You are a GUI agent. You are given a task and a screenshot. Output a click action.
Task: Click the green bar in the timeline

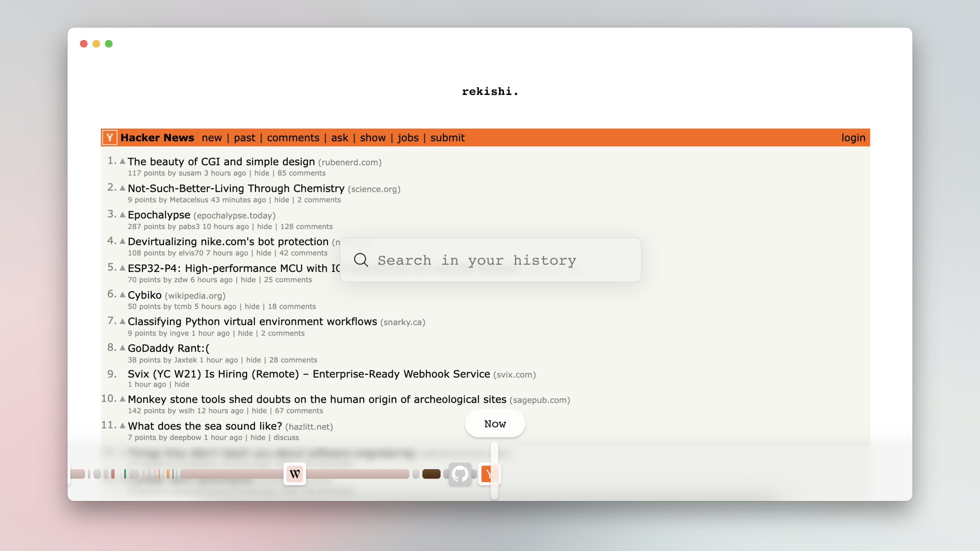point(125,474)
